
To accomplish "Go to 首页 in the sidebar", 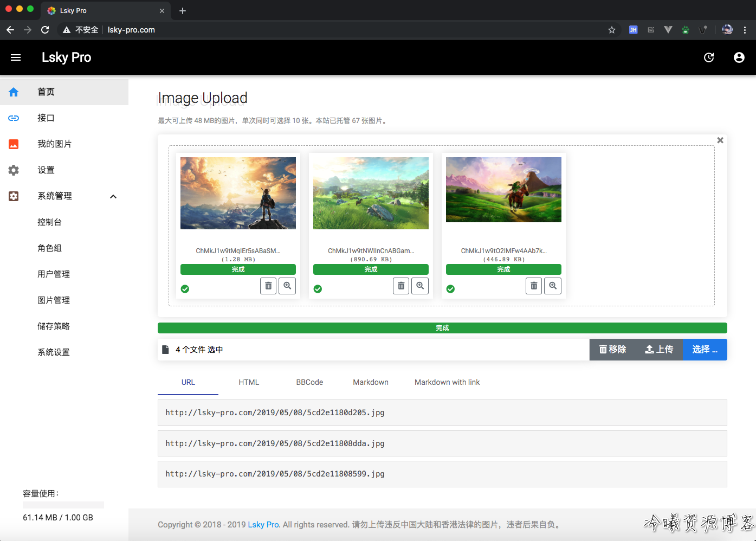I will point(64,92).
